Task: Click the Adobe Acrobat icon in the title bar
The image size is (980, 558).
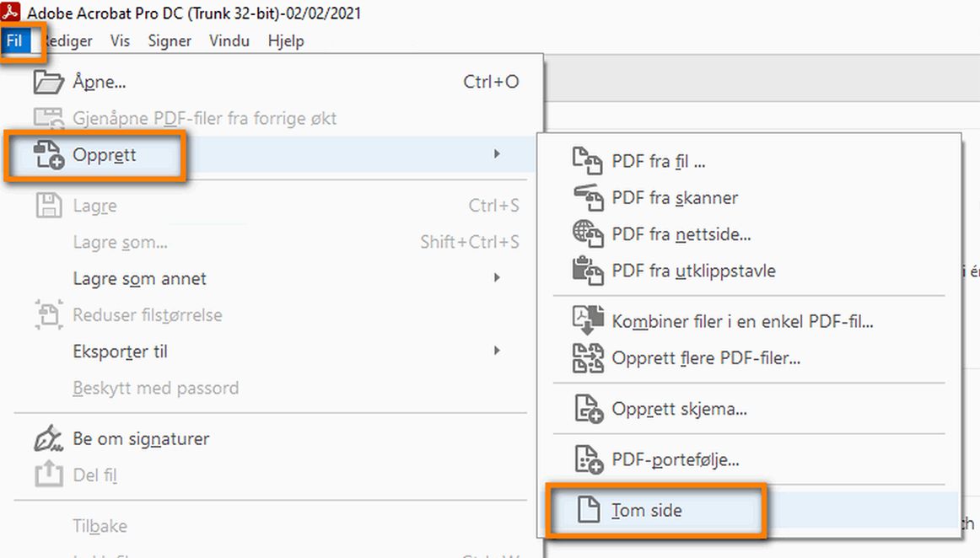Action: pyautogui.click(x=11, y=13)
